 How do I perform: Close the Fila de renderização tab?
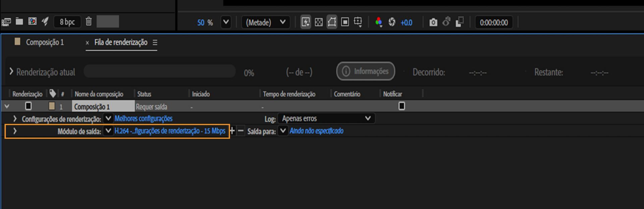(x=87, y=43)
